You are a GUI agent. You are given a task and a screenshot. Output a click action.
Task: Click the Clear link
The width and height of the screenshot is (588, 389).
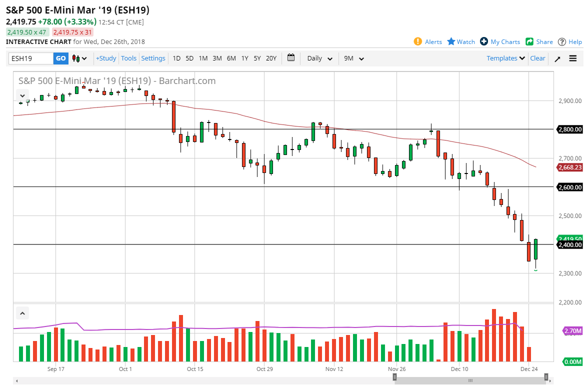pos(537,58)
